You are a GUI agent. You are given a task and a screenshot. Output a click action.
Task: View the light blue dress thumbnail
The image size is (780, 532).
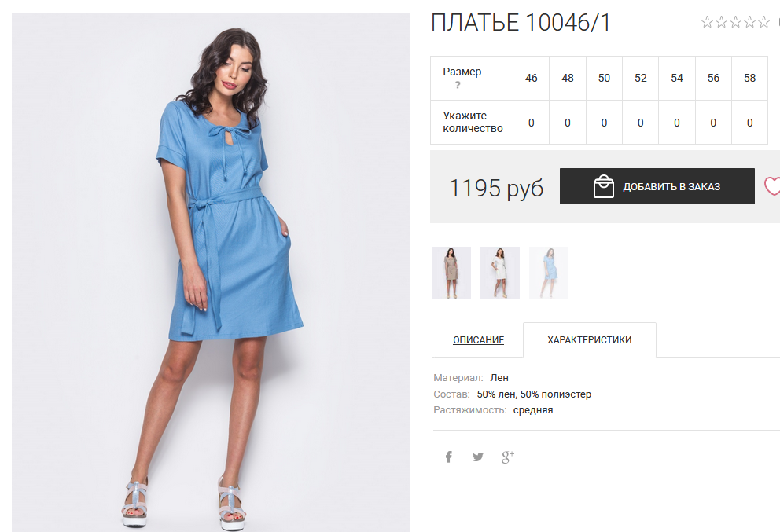pyautogui.click(x=549, y=273)
